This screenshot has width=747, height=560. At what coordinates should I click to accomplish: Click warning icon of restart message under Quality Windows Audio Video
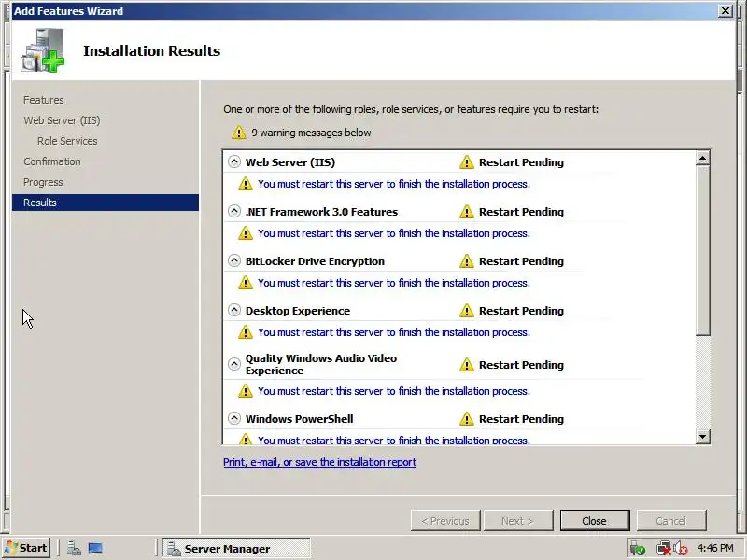[x=246, y=391]
